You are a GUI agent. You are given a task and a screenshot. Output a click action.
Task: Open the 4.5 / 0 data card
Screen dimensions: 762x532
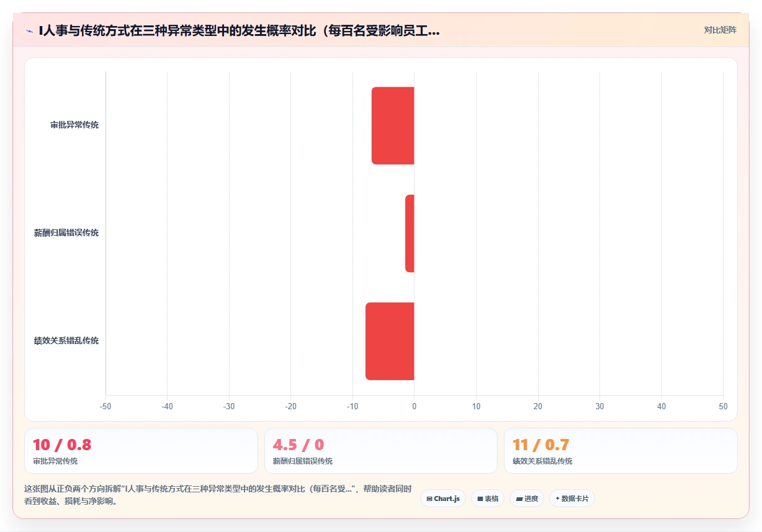[381, 451]
